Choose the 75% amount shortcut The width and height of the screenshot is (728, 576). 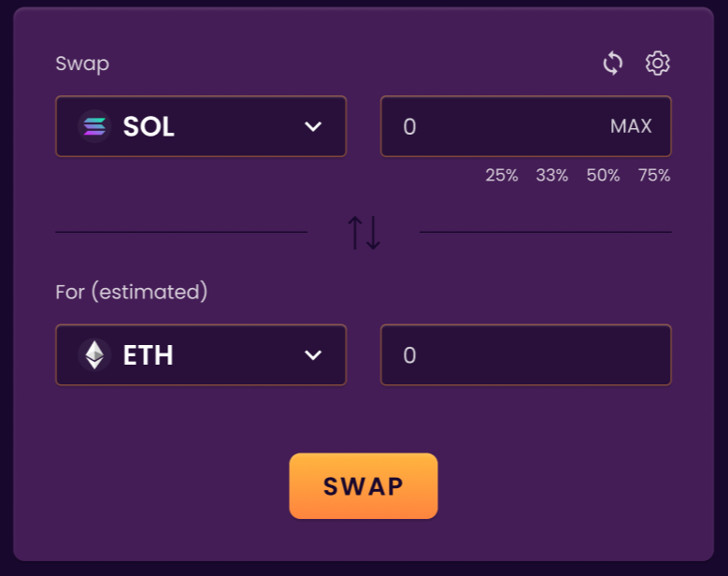pyautogui.click(x=654, y=175)
